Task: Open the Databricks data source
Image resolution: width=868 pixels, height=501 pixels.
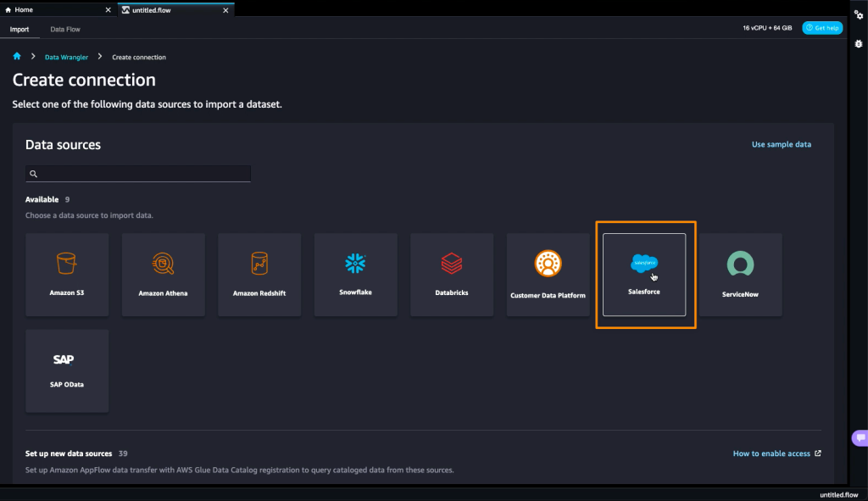Action: (x=452, y=275)
